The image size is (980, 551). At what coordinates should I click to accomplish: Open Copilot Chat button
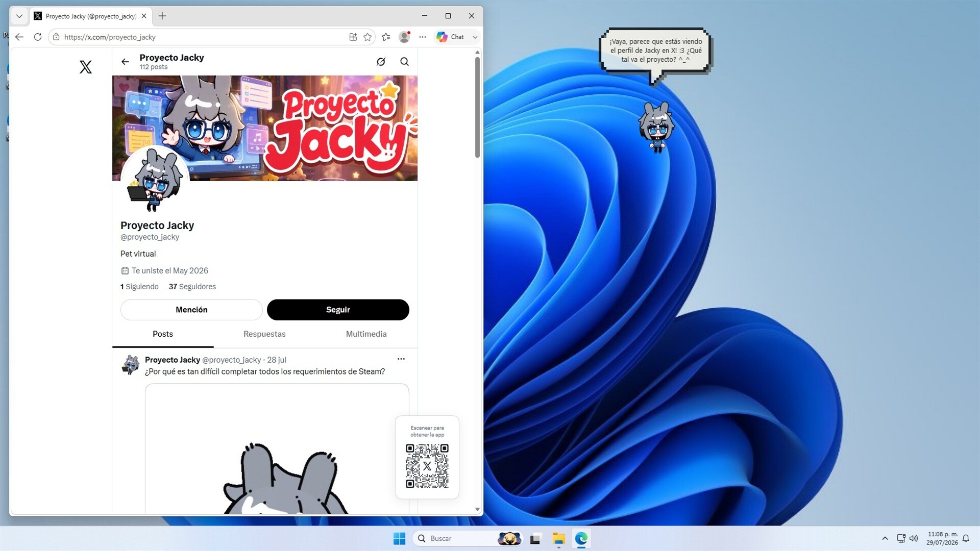450,37
